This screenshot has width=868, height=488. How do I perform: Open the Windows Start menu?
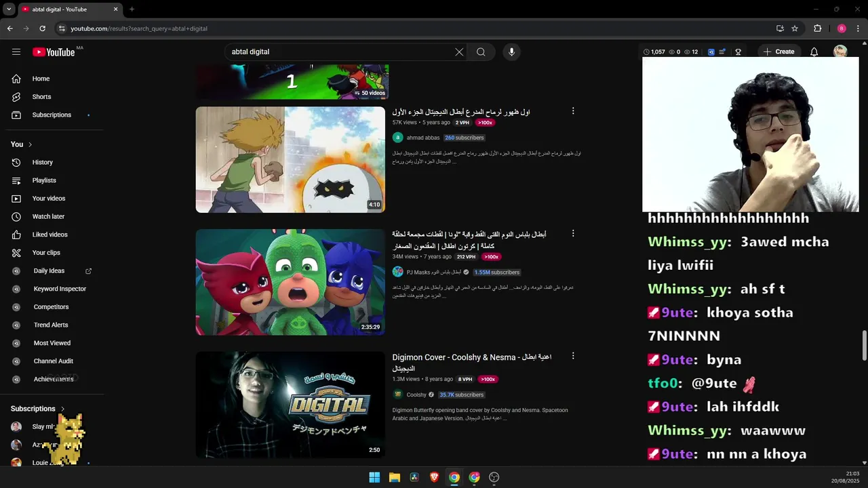pyautogui.click(x=374, y=477)
